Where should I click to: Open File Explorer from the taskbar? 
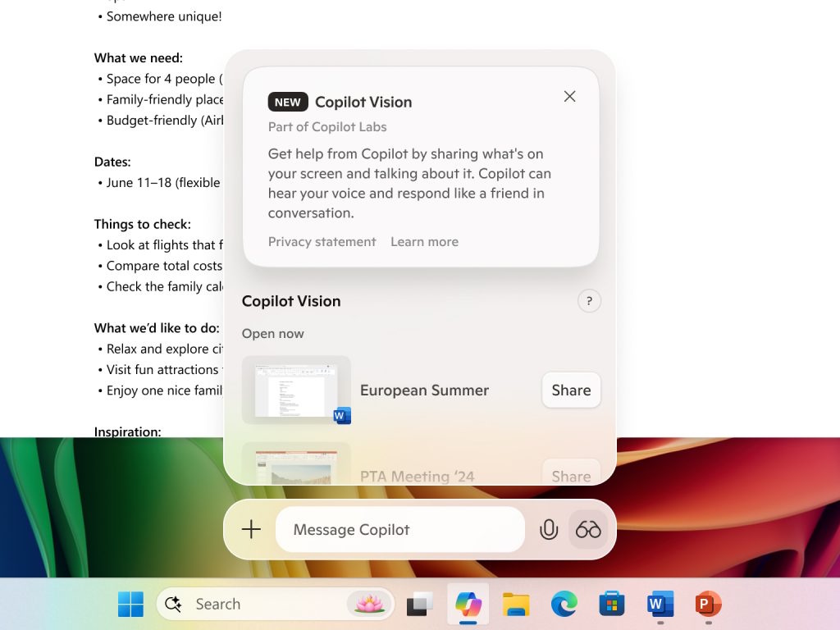coord(515,604)
